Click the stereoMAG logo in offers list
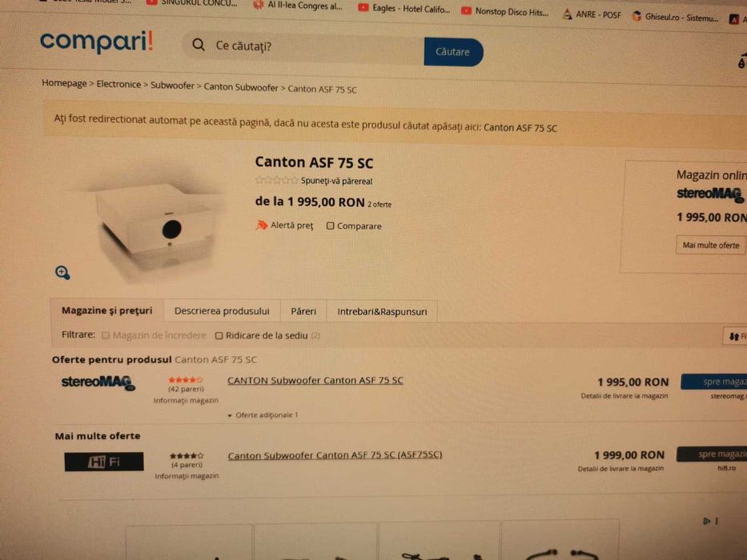This screenshot has width=747, height=560. pos(98,382)
